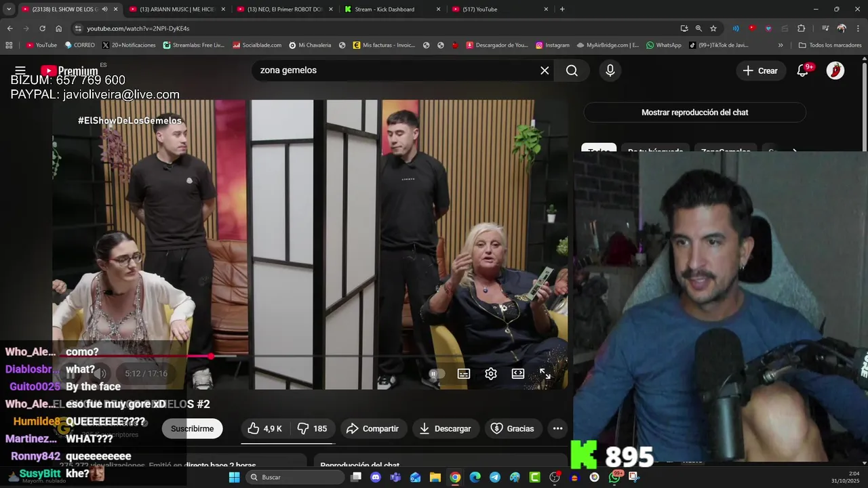868x488 pixels.
Task: Open a new browser tab
Action: pos(562,9)
